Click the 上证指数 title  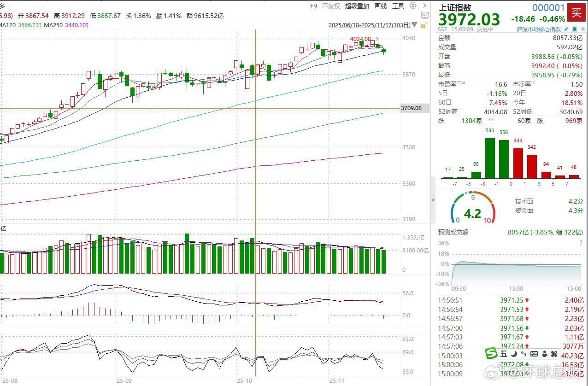tap(455, 7)
